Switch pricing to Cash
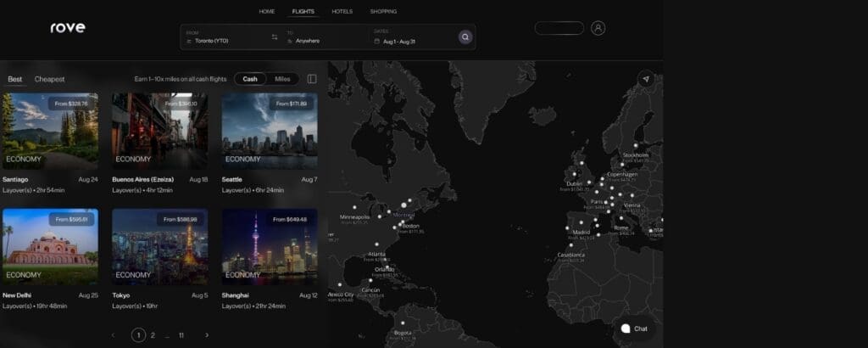Viewport: 868px width, 348px height. tap(250, 79)
